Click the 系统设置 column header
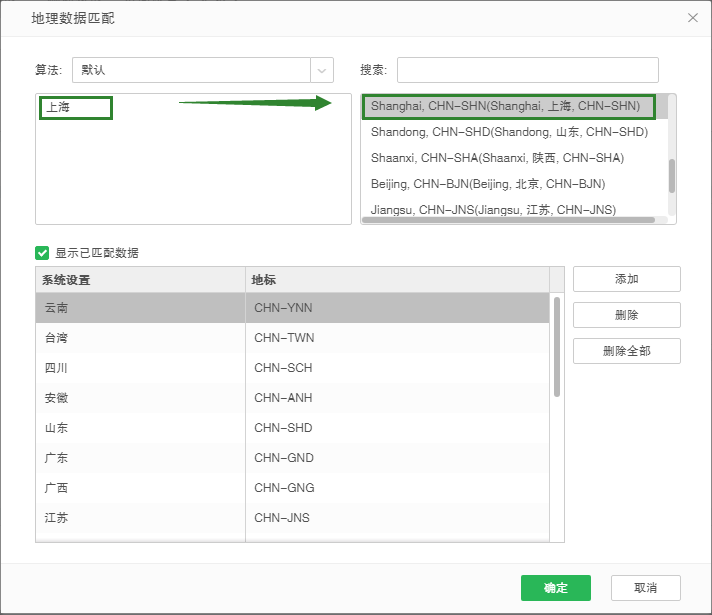The width and height of the screenshot is (712, 615). click(x=140, y=280)
